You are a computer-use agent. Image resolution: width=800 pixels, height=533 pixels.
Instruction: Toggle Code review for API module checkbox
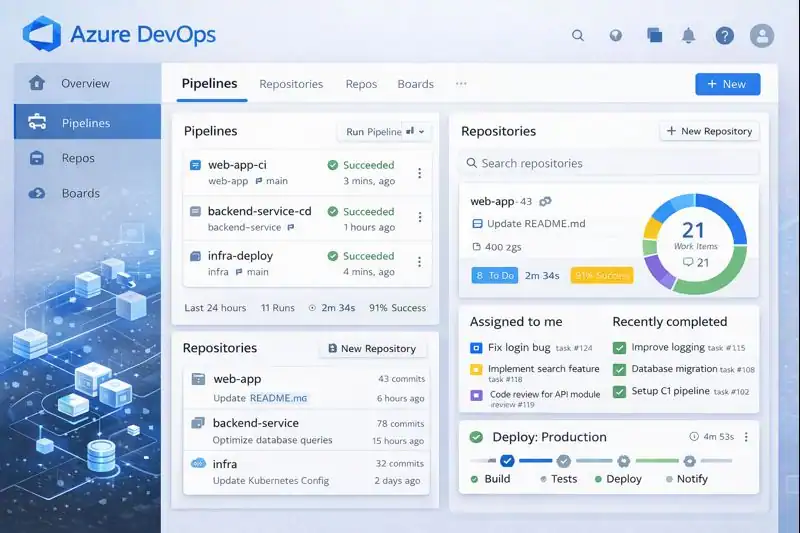pyautogui.click(x=476, y=395)
